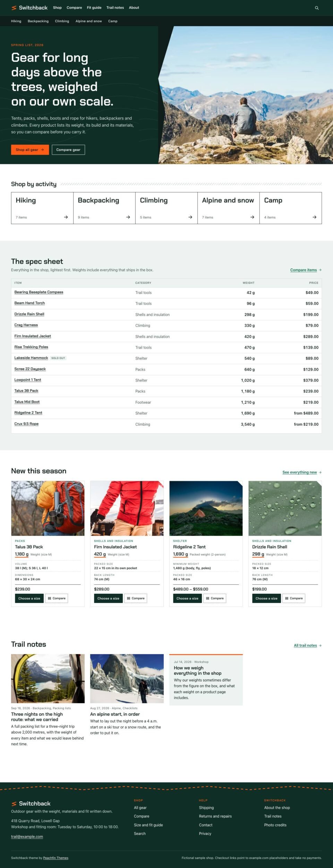Click the Peachfin Themes link
Screen dimensions: 333x868
[x=55, y=858]
